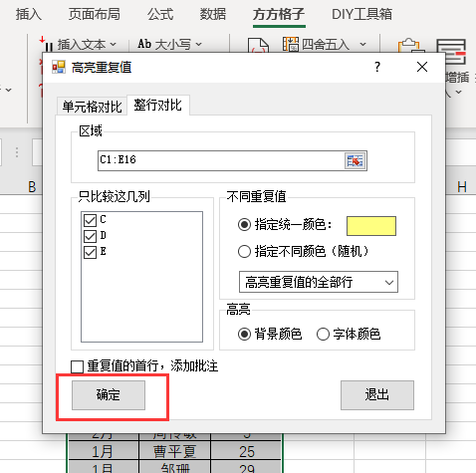Select 指定不同颜色（随机）radio option
The width and height of the screenshot is (476, 473).
244,251
